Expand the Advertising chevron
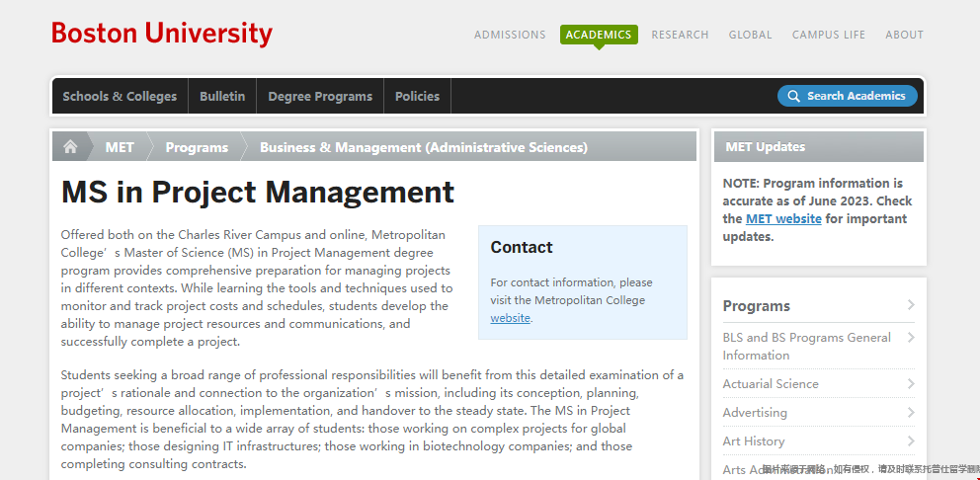980x480 pixels. (911, 413)
